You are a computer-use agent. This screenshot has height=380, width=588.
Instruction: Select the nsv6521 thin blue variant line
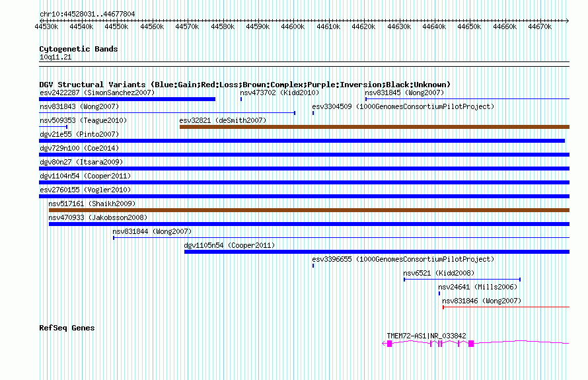tap(462, 280)
